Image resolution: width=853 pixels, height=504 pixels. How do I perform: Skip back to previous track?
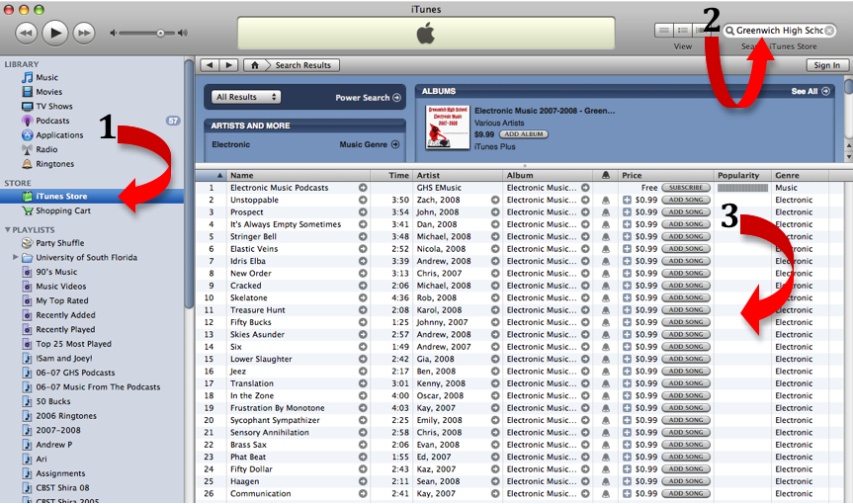pos(26,34)
